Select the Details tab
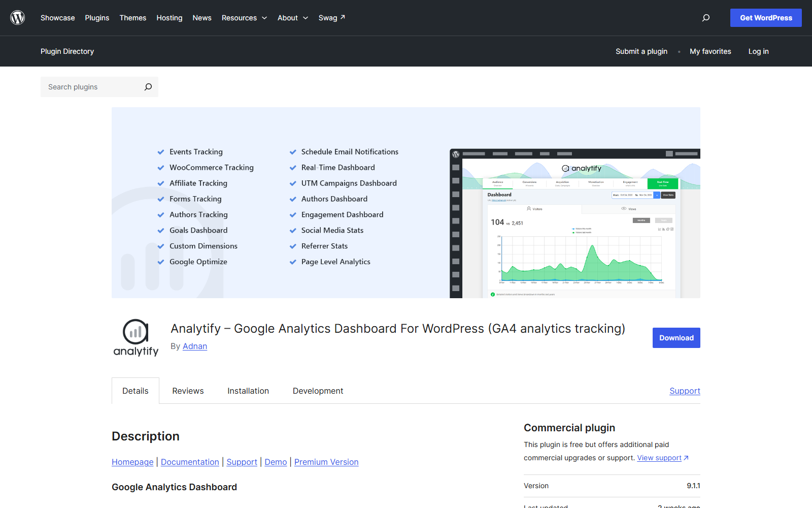 pos(136,391)
